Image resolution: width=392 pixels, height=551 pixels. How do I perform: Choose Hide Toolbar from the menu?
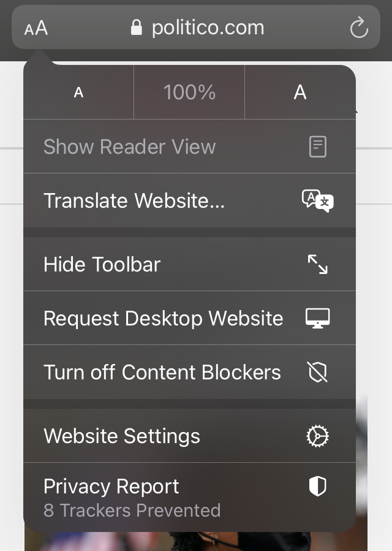coord(102,264)
